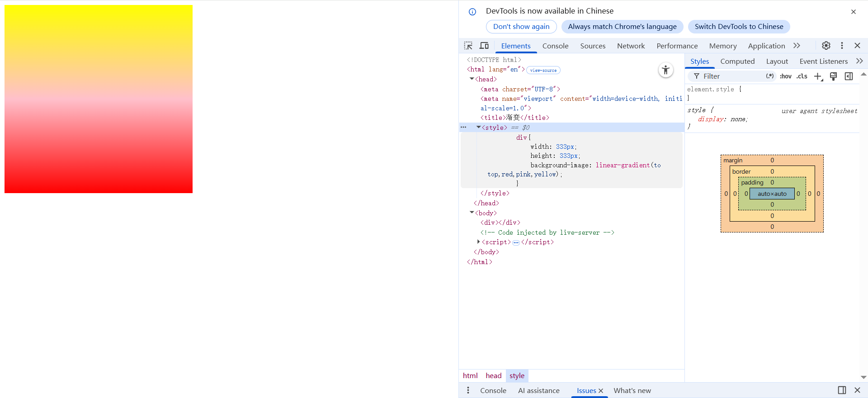Click the Styles pane scroll up arrow

863,74
